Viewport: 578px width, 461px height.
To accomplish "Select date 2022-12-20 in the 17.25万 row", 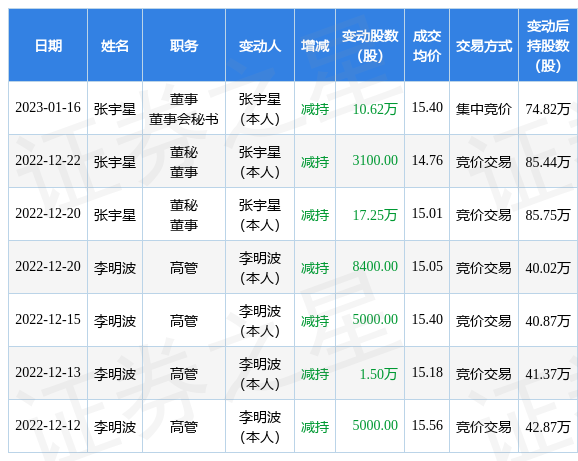I will point(48,214).
